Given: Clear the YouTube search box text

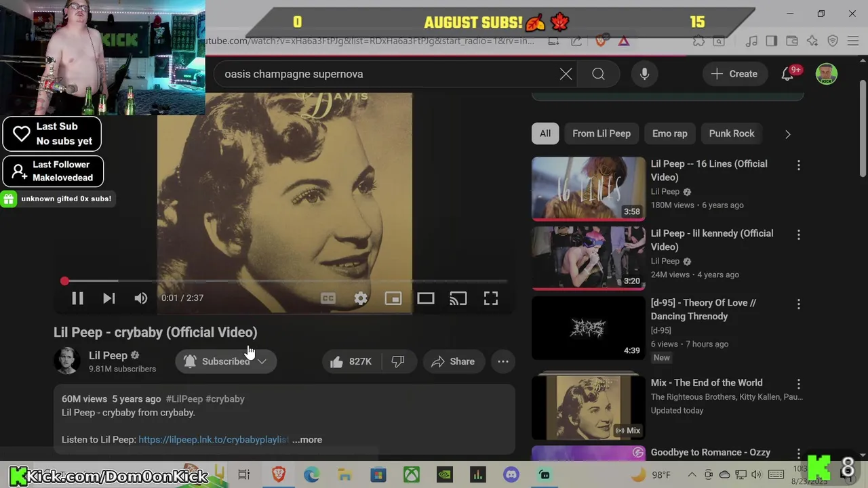Looking at the screenshot, I should (566, 74).
